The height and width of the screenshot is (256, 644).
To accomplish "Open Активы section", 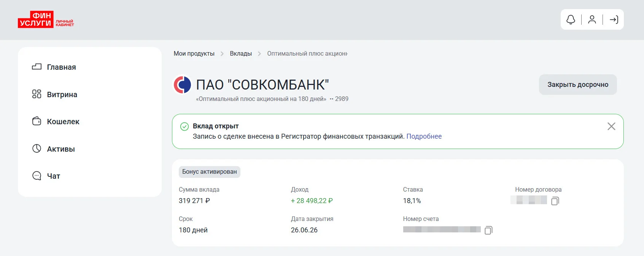I will click(61, 149).
